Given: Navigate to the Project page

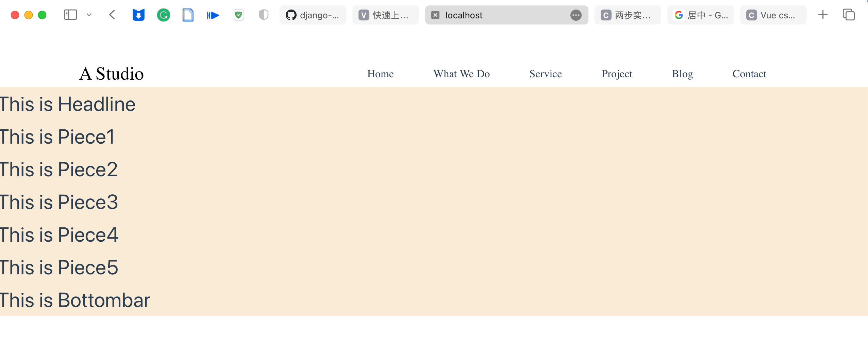Looking at the screenshot, I should (617, 74).
